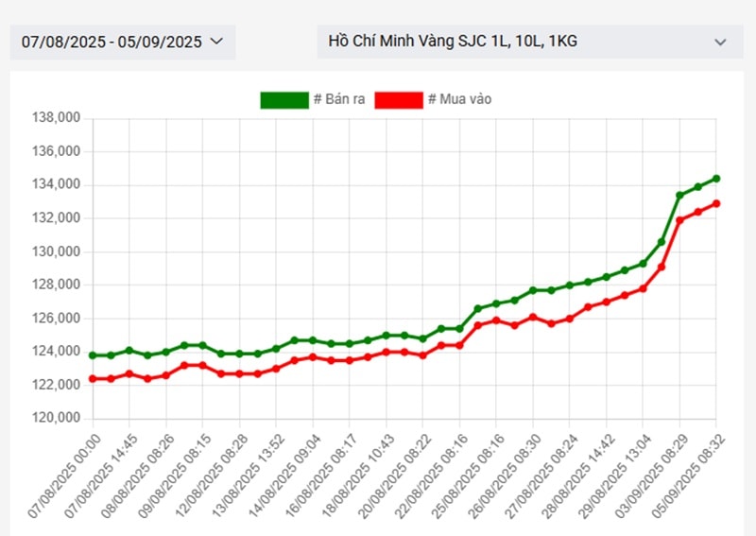
Task: Select first green point at 07/08/2025 00:00
Action: pos(93,355)
